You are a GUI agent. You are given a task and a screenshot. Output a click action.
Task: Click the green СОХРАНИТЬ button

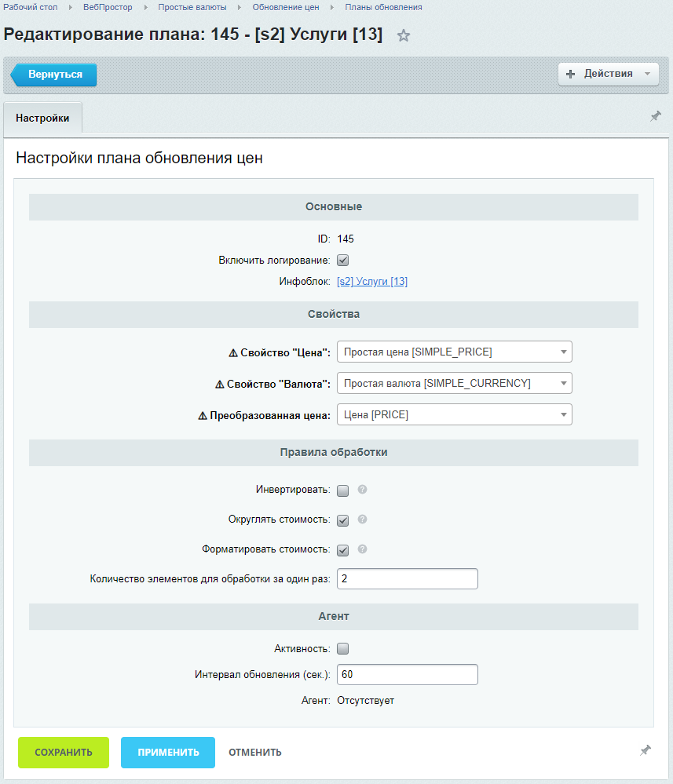(64, 752)
